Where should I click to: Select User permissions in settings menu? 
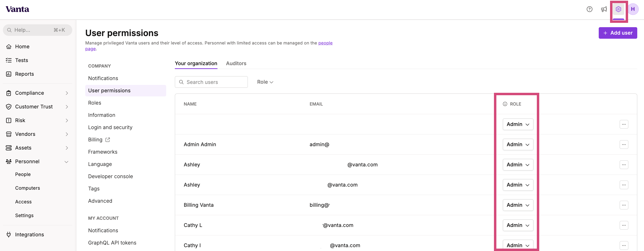[125, 91]
